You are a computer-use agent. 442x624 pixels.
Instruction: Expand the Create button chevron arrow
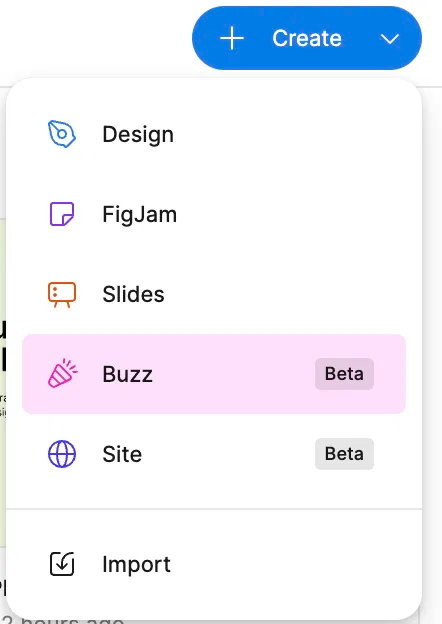(389, 39)
